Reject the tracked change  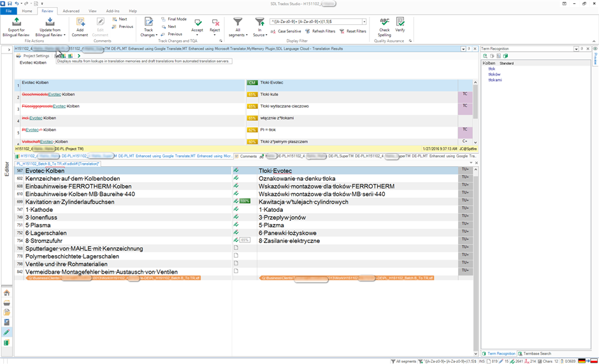(215, 25)
